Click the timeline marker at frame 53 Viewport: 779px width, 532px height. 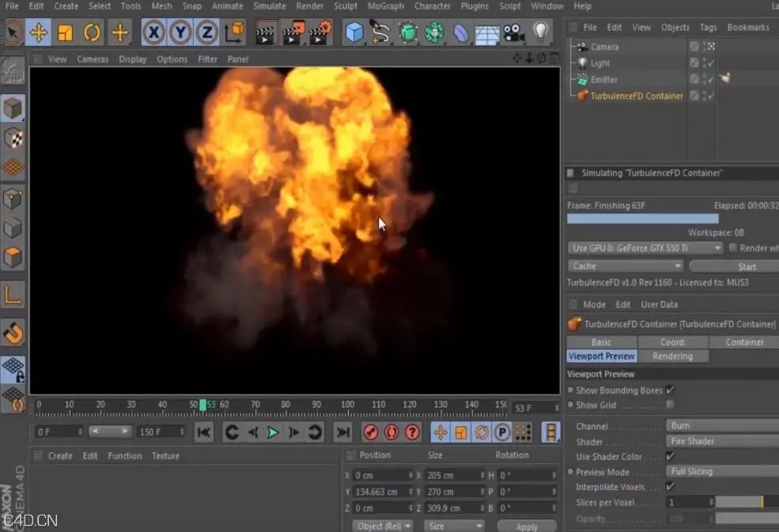click(x=202, y=405)
